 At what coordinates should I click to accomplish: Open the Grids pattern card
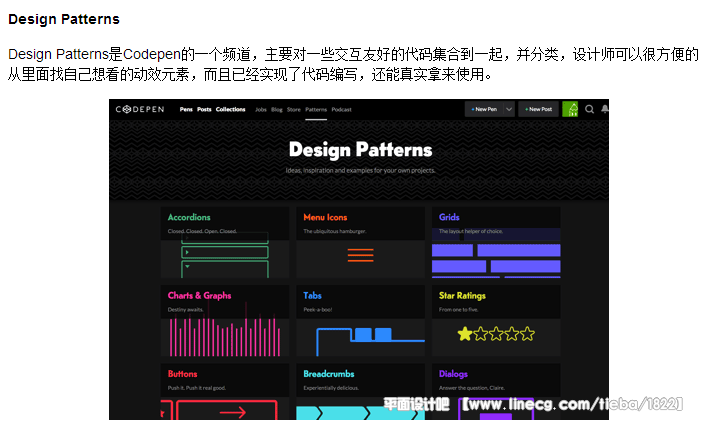coord(496,243)
